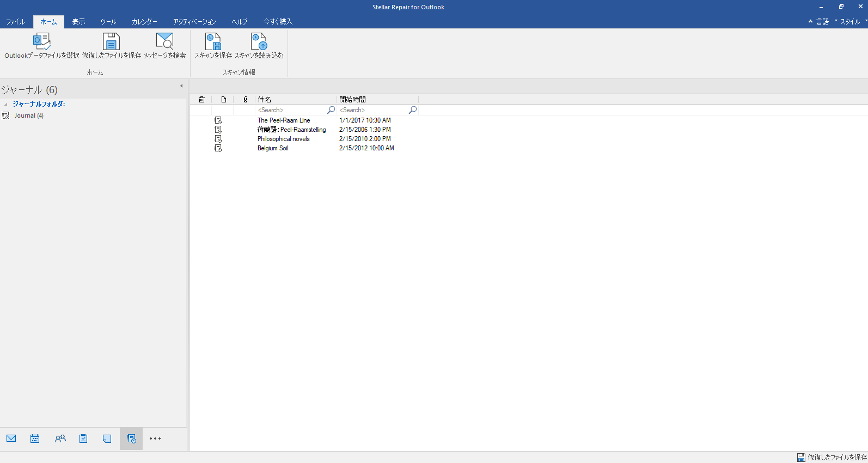Sort list by 開始時間 column header
Viewport: 868px width, 463px height.
[377, 100]
